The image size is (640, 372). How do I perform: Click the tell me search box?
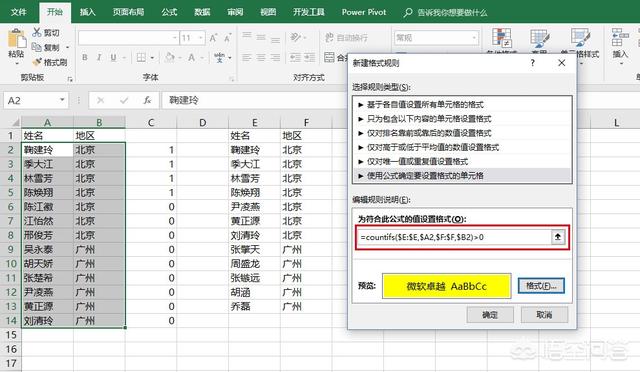click(x=452, y=12)
